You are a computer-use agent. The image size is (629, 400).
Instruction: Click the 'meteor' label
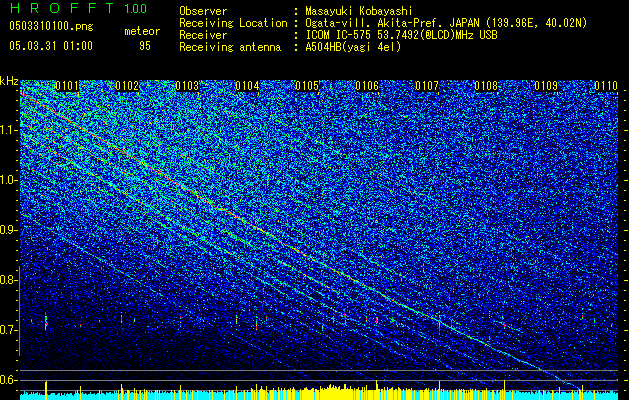pos(142,31)
